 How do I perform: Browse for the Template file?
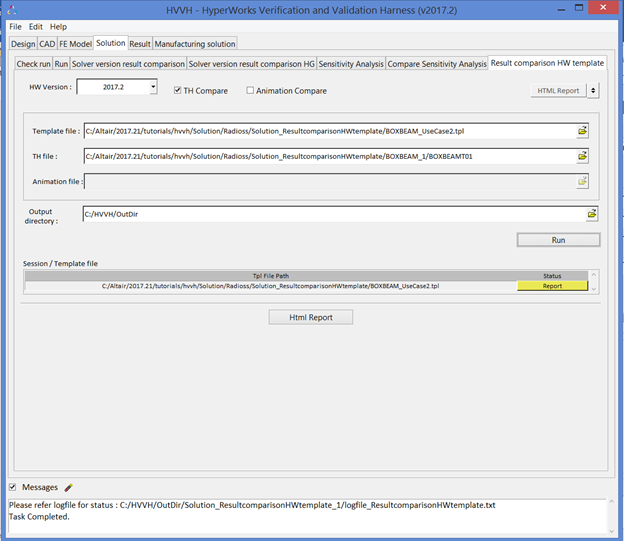[x=581, y=131]
